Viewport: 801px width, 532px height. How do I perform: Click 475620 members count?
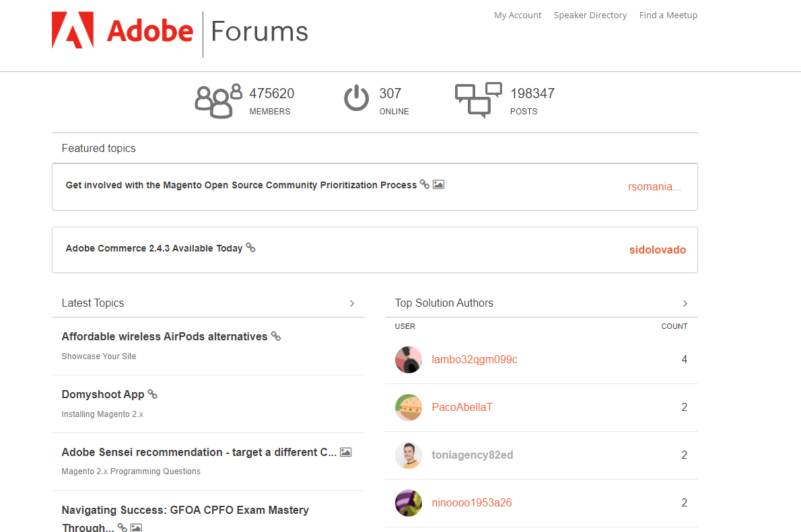[271, 93]
